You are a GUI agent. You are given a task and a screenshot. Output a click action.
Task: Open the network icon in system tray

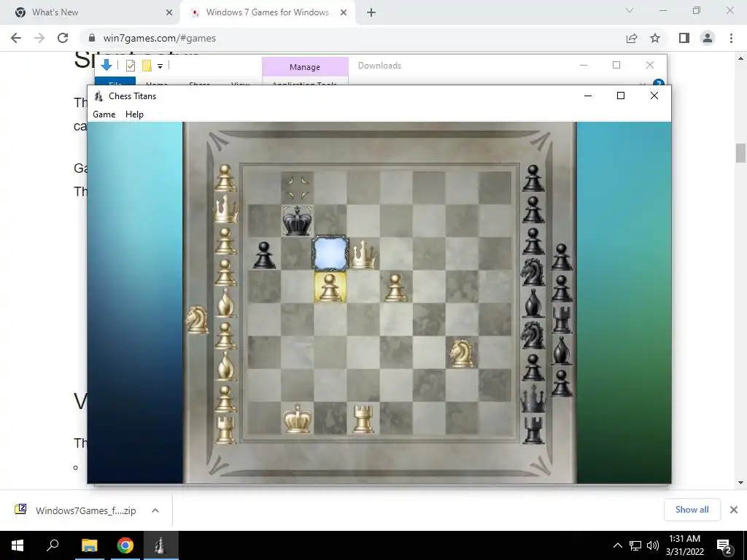click(x=635, y=545)
